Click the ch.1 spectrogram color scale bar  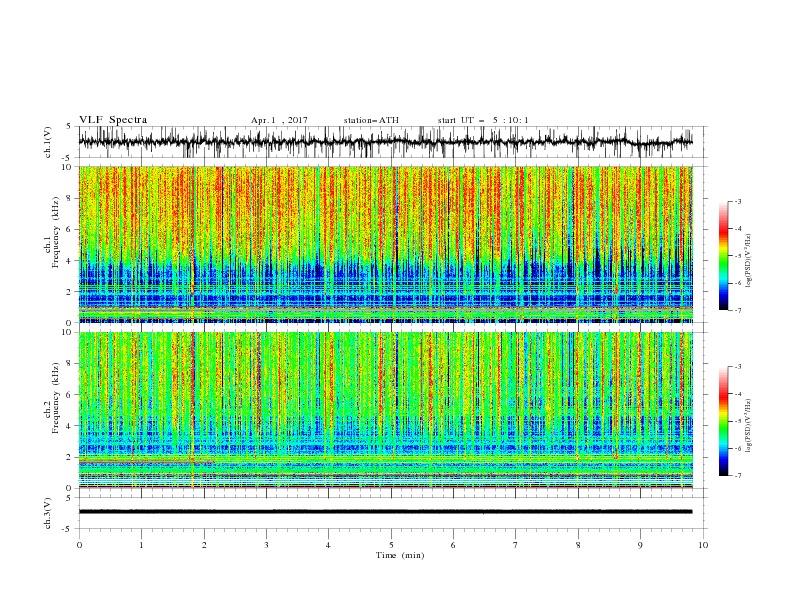click(723, 256)
